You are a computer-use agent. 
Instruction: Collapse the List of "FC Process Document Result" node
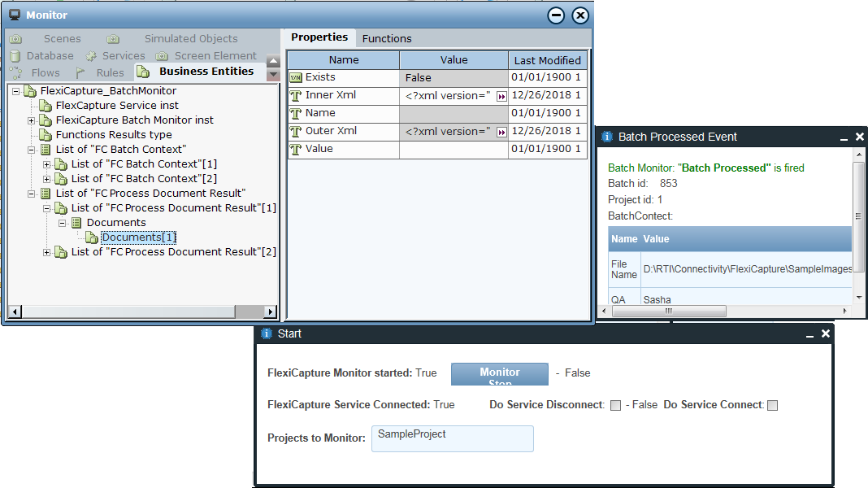(x=32, y=194)
